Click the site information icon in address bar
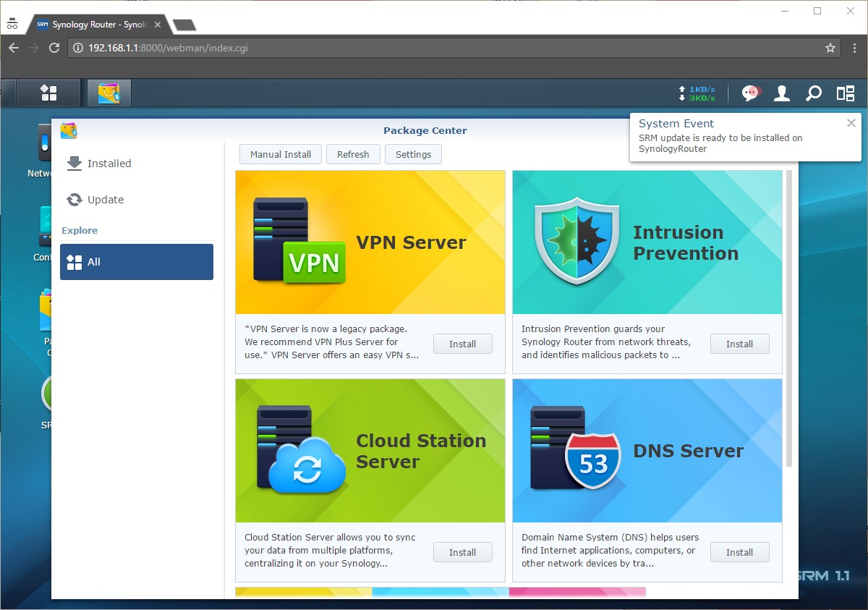 tap(79, 48)
